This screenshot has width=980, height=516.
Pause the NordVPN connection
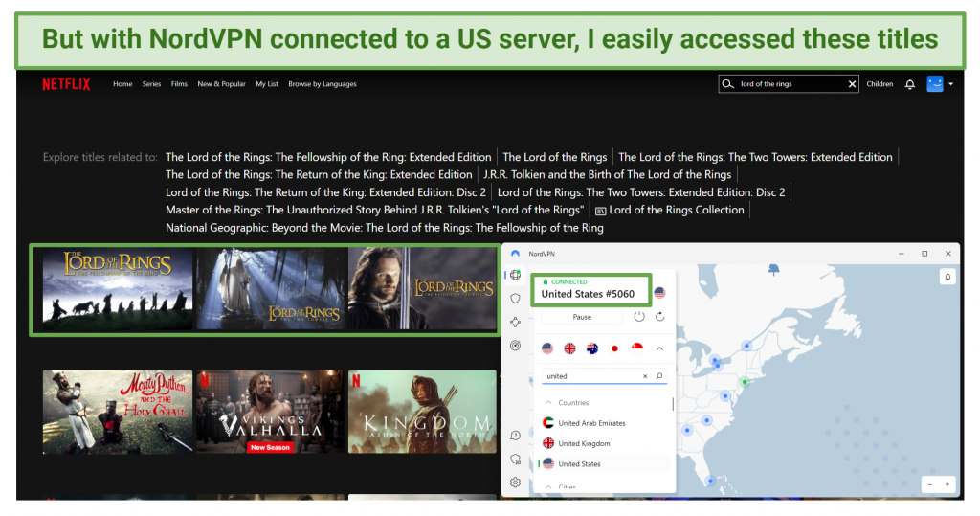point(582,317)
